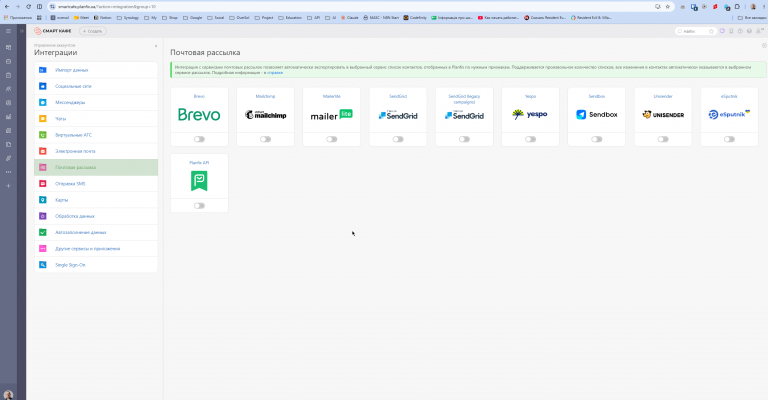The height and width of the screenshot is (400, 768).
Task: Close the Интеграции side panel
Action: pos(156,46)
